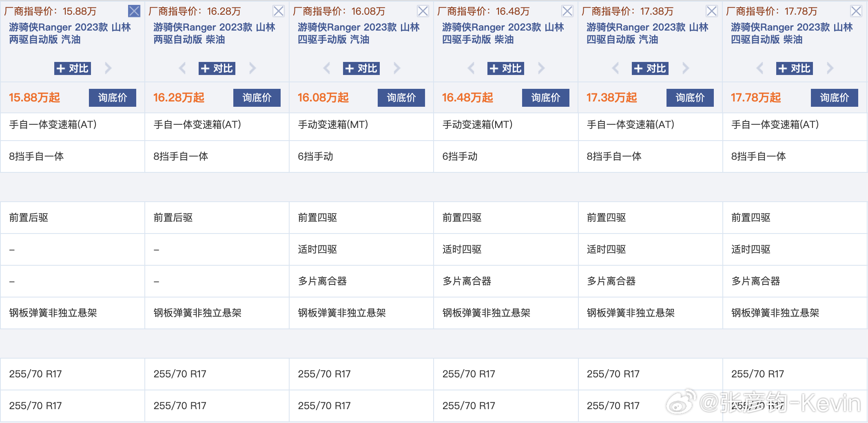This screenshot has height=423, width=868.
Task: Select 钢板弹簧非独立悬架 cell in the 16.28万 column
Action: (x=217, y=313)
